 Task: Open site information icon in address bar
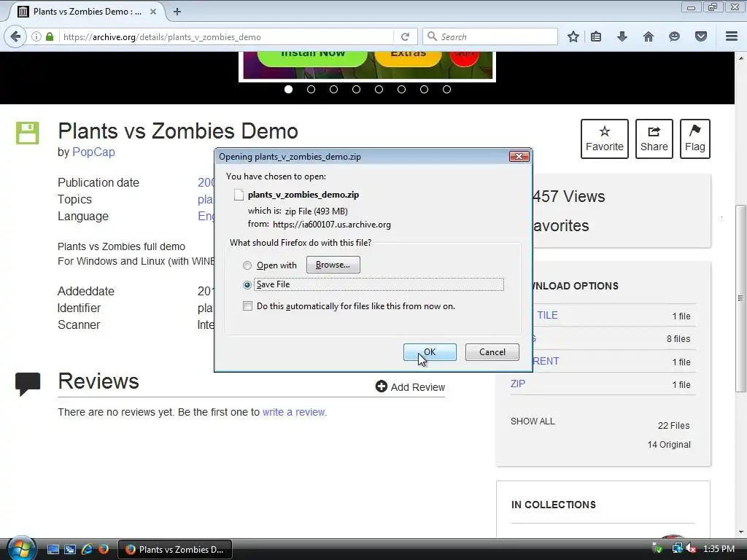pos(36,36)
